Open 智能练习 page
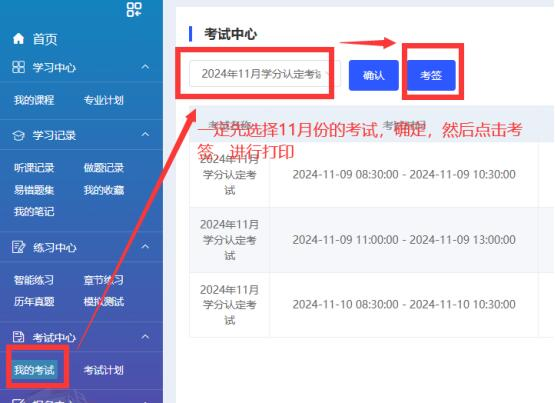The image size is (555, 403). [x=34, y=280]
